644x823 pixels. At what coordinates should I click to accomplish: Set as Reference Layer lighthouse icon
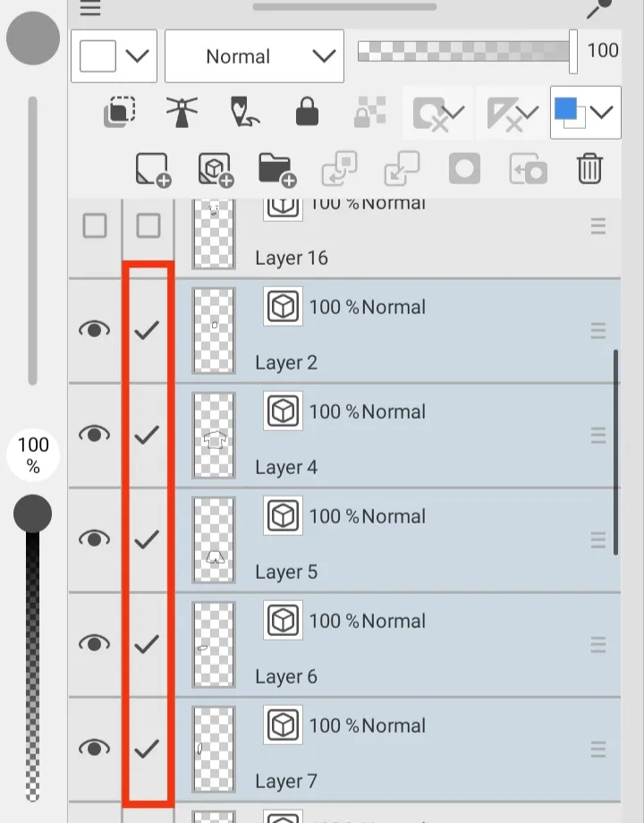182,112
